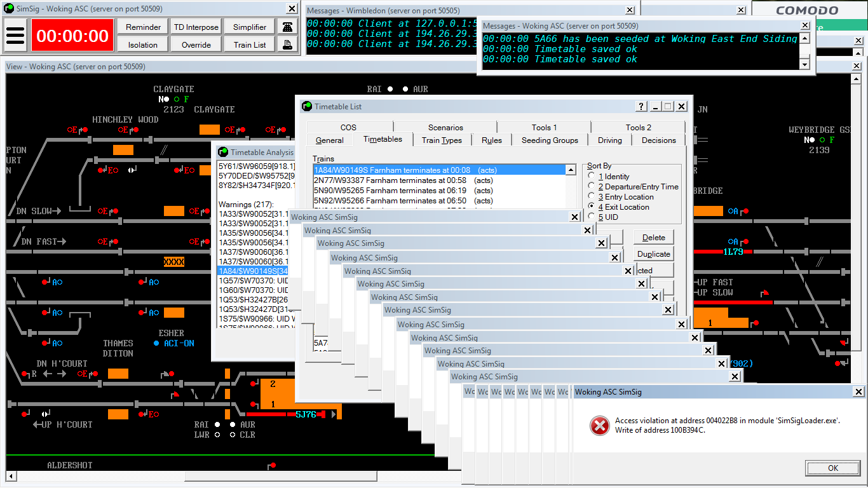Click the printer icon below the telephone
This screenshot has height=488, width=868.
[x=288, y=44]
